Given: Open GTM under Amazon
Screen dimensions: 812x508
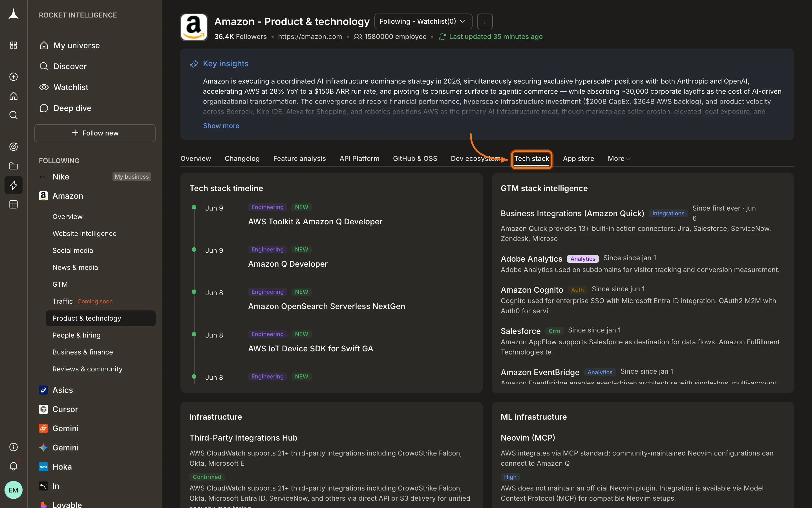Looking at the screenshot, I should (x=60, y=284).
